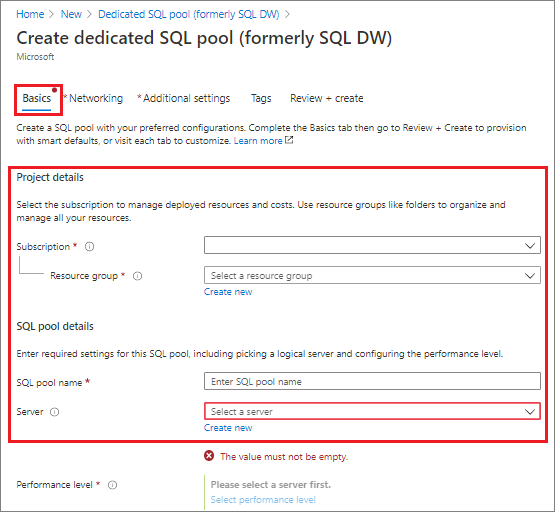Go to the Tags tab
This screenshot has height=512, width=557.
[x=261, y=98]
